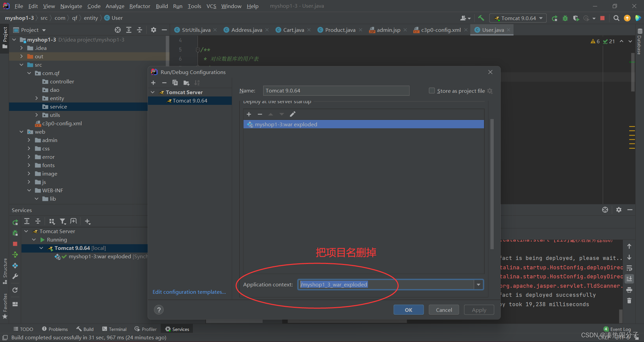Hide Project panel with minus icon
This screenshot has width=644, height=342.
point(164,30)
